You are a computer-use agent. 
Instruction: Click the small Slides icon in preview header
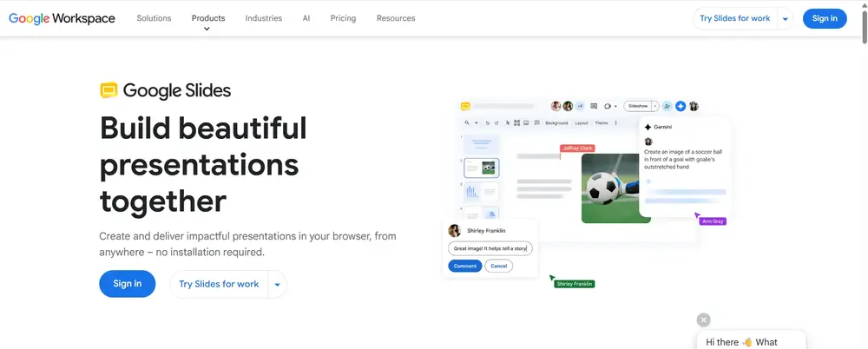(x=465, y=107)
